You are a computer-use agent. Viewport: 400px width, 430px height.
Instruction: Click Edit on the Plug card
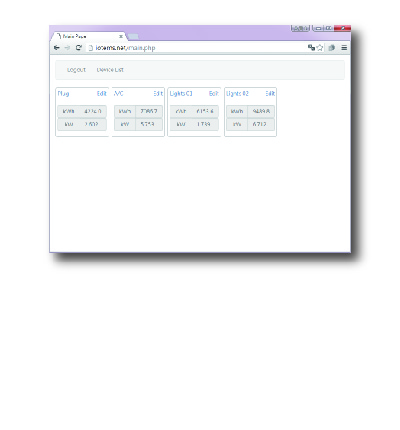pos(102,94)
